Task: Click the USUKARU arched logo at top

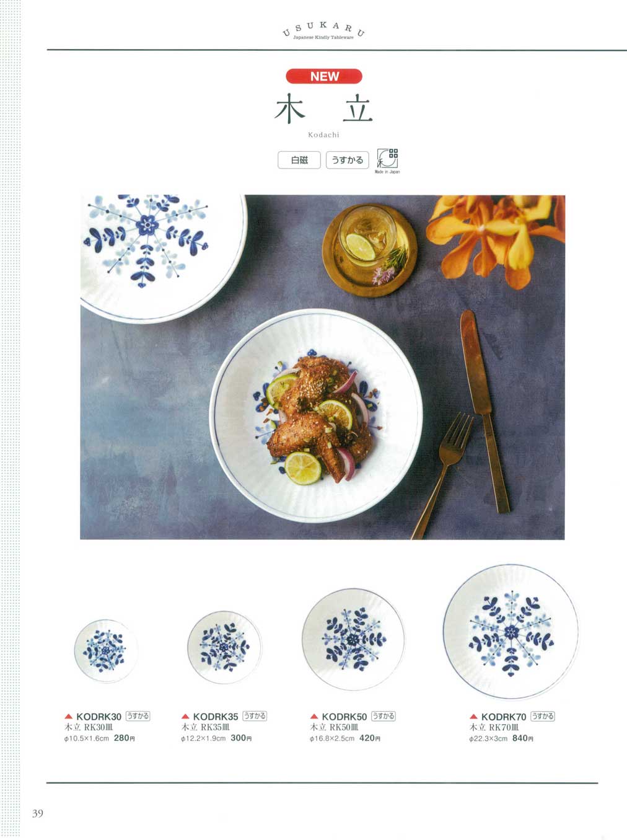Action: [323, 30]
